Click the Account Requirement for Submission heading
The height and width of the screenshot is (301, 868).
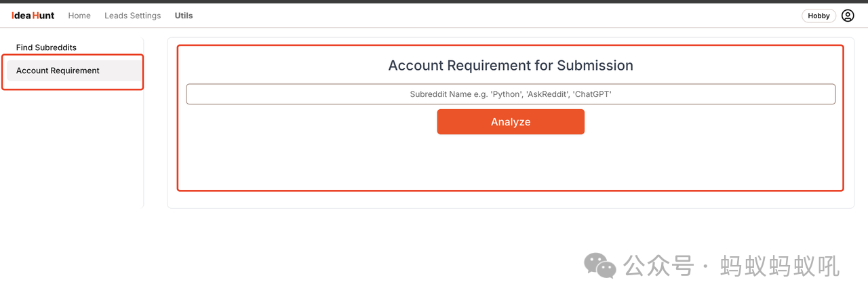click(x=510, y=66)
